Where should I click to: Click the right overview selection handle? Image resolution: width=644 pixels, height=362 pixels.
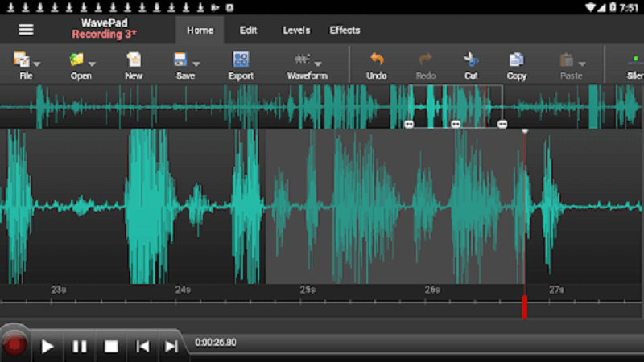(502, 124)
